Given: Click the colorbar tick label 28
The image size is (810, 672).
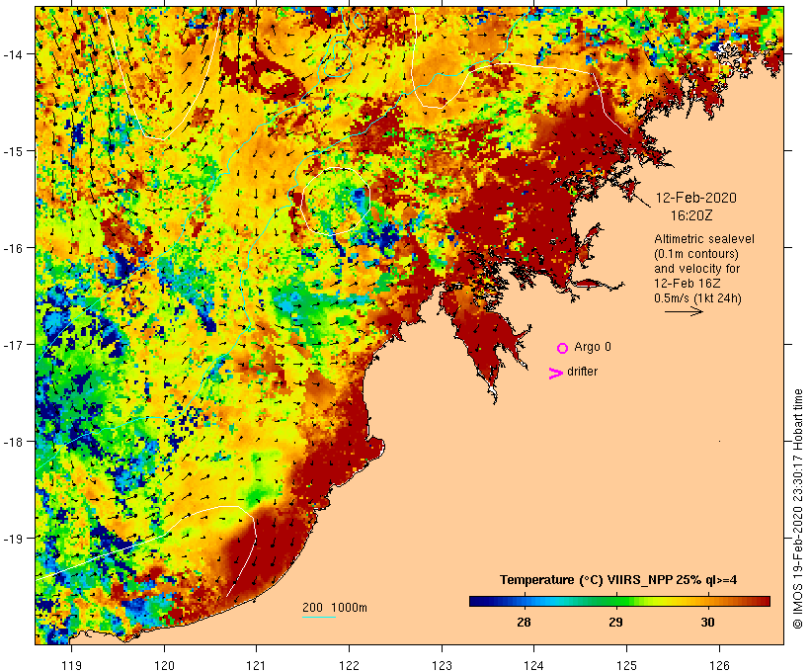Looking at the screenshot, I should [x=524, y=622].
